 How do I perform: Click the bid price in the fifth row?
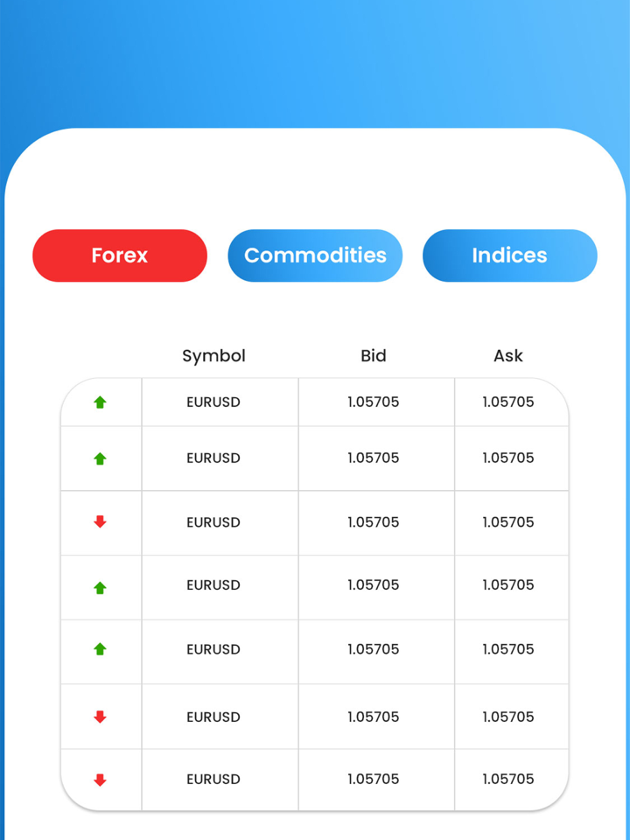(x=373, y=649)
